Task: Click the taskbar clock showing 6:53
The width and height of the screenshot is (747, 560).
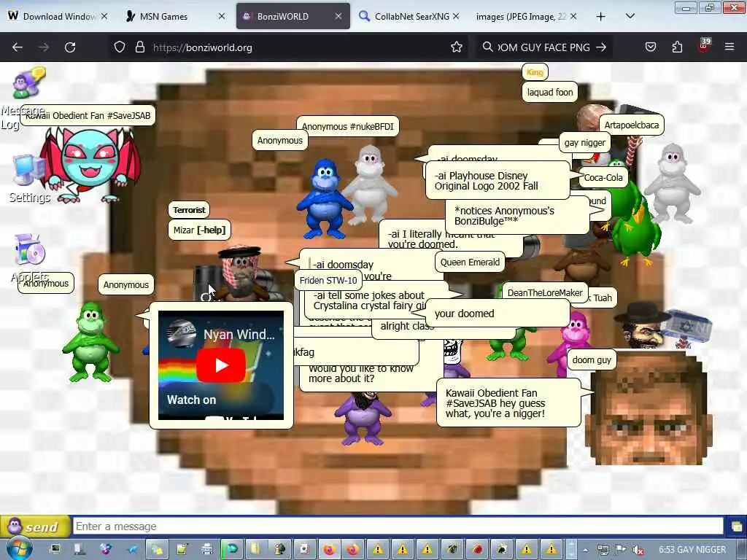Action: [x=692, y=550]
